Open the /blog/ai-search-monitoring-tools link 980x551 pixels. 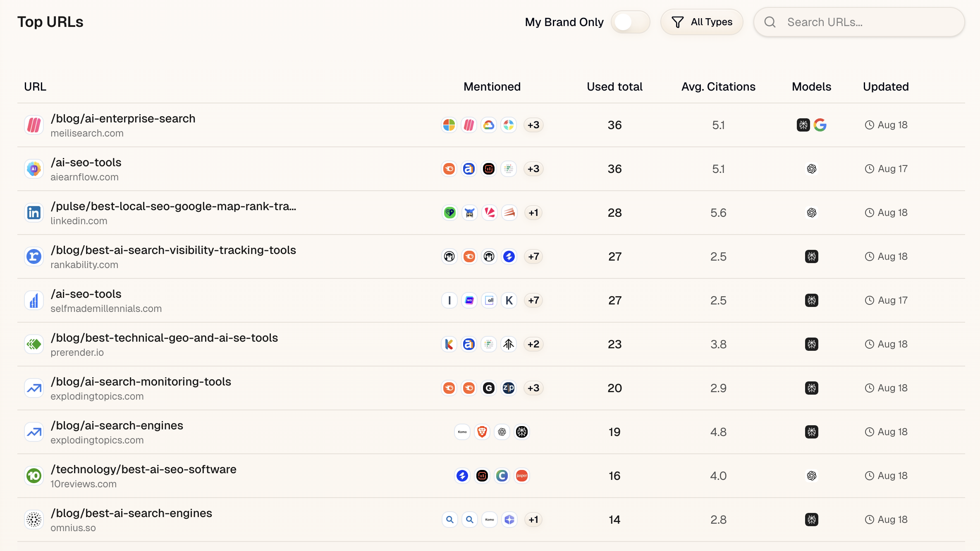click(x=141, y=382)
